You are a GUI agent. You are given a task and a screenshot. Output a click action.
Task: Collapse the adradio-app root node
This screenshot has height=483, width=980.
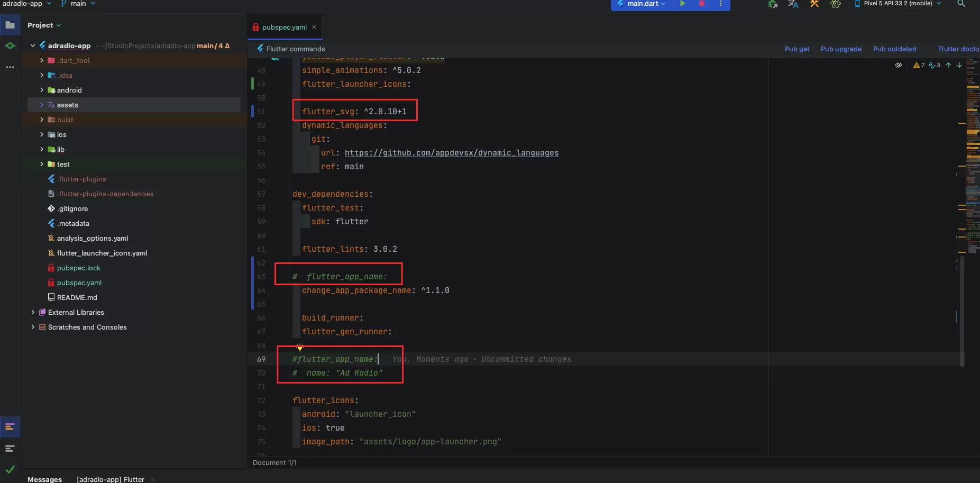point(33,45)
